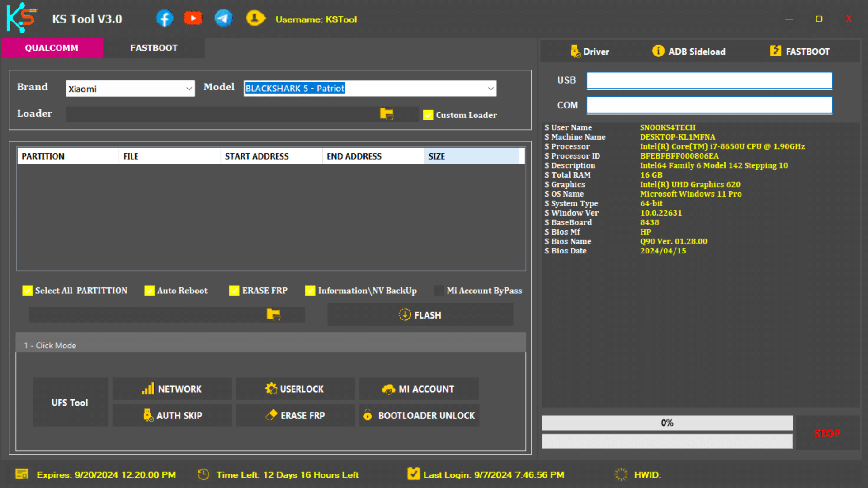This screenshot has width=868, height=488.
Task: Click the USB input field
Action: click(709, 80)
